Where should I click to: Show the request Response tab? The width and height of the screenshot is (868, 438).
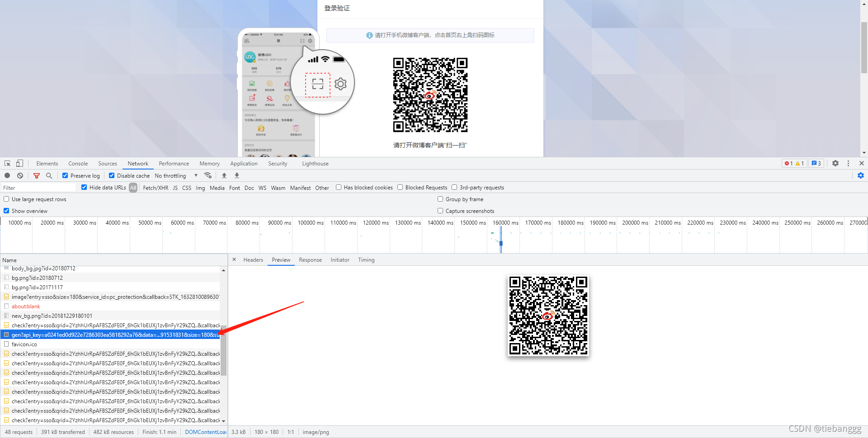(310, 260)
